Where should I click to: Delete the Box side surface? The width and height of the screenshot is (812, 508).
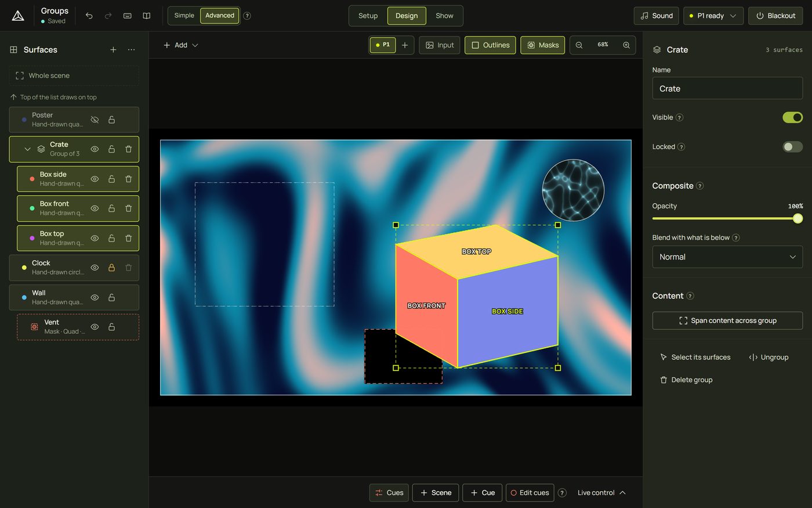point(129,179)
